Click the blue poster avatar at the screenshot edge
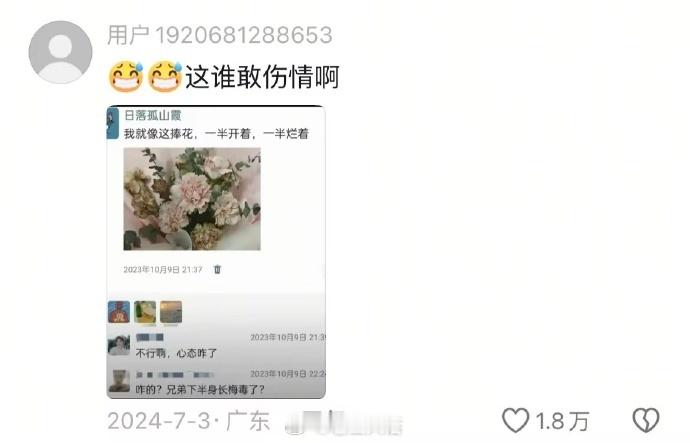This screenshot has width=690, height=443. coord(113,123)
